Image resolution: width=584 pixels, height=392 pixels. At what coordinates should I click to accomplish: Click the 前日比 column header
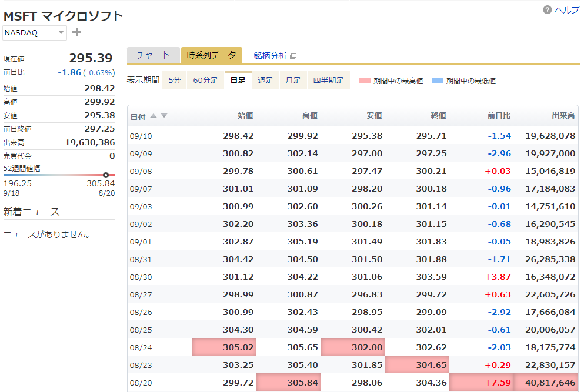tap(499, 116)
